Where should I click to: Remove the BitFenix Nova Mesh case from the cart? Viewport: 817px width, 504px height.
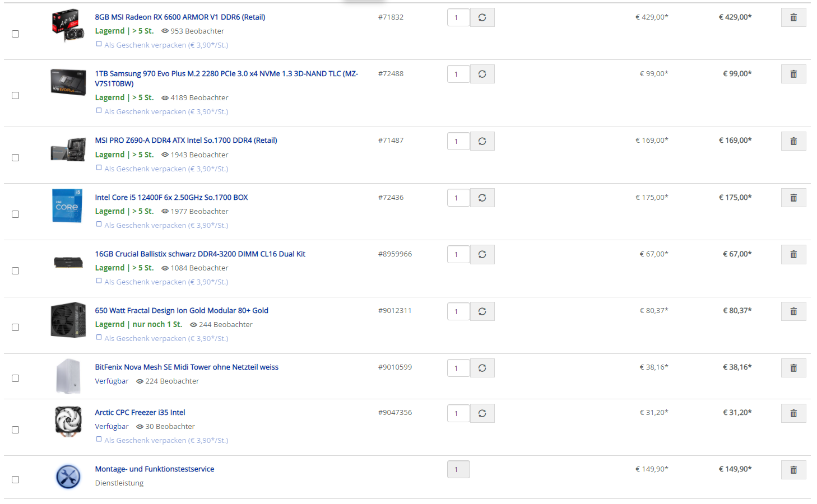click(793, 368)
